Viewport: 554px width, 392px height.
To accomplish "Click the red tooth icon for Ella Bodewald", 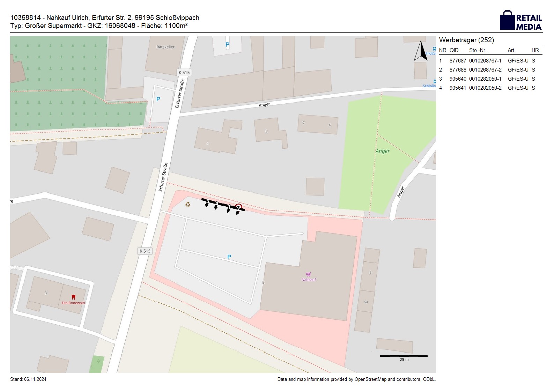I will [73, 297].
